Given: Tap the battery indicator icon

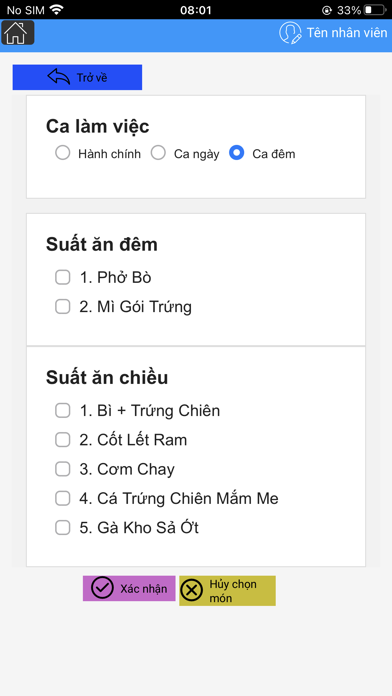Looking at the screenshot, I should point(375,10).
